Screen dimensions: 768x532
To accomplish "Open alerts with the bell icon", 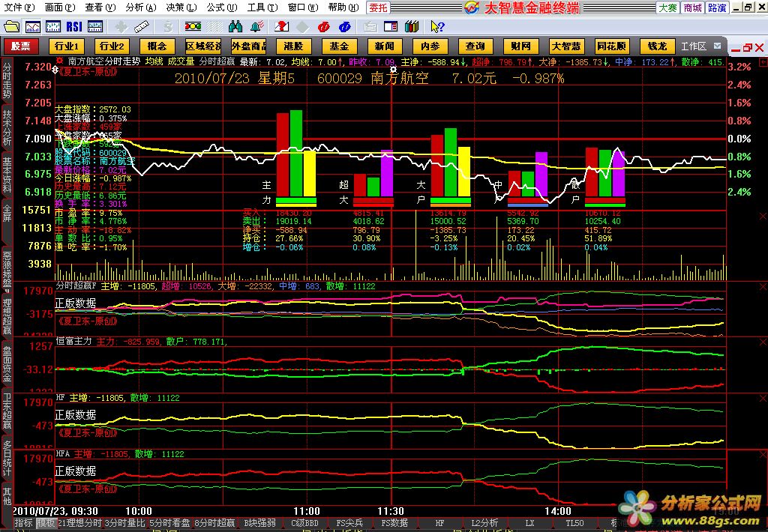I will (x=257, y=26).
